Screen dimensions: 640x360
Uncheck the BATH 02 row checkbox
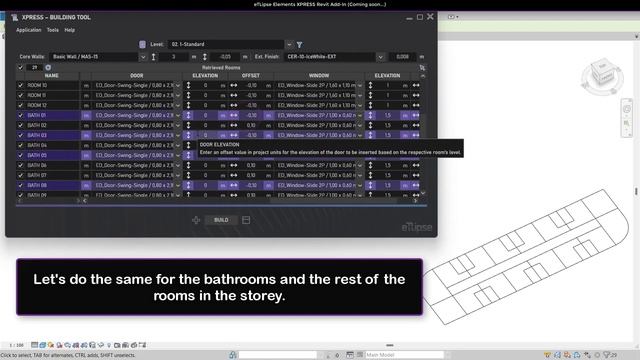click(20, 125)
